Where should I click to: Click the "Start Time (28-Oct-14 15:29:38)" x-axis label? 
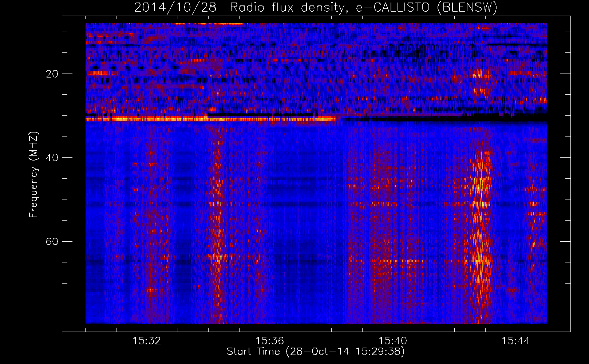coord(316,352)
